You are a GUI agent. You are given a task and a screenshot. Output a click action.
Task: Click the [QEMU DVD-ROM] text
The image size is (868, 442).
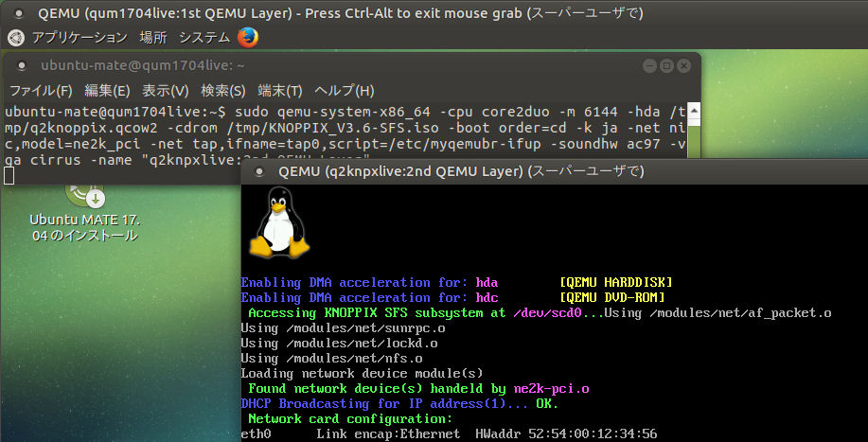coord(612,297)
